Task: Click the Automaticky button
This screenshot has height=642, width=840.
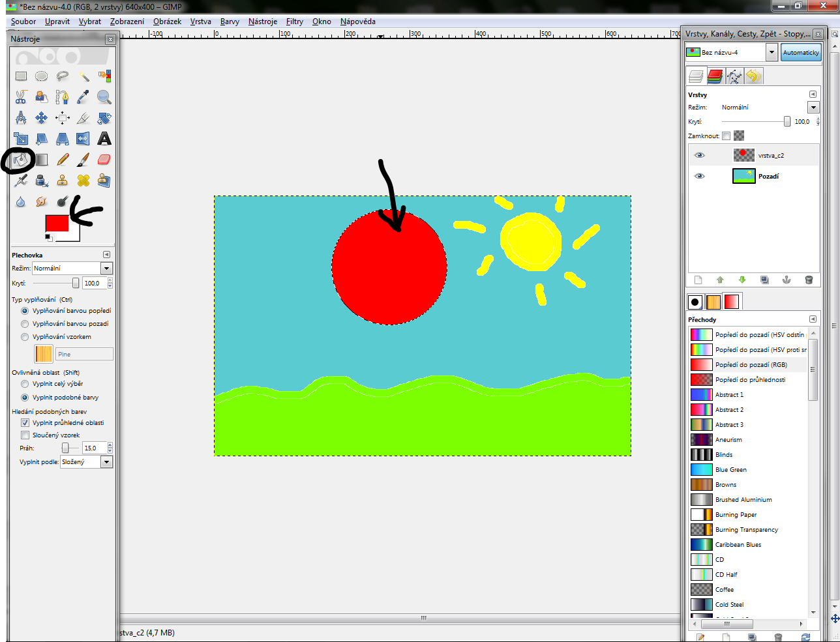Action: click(801, 52)
